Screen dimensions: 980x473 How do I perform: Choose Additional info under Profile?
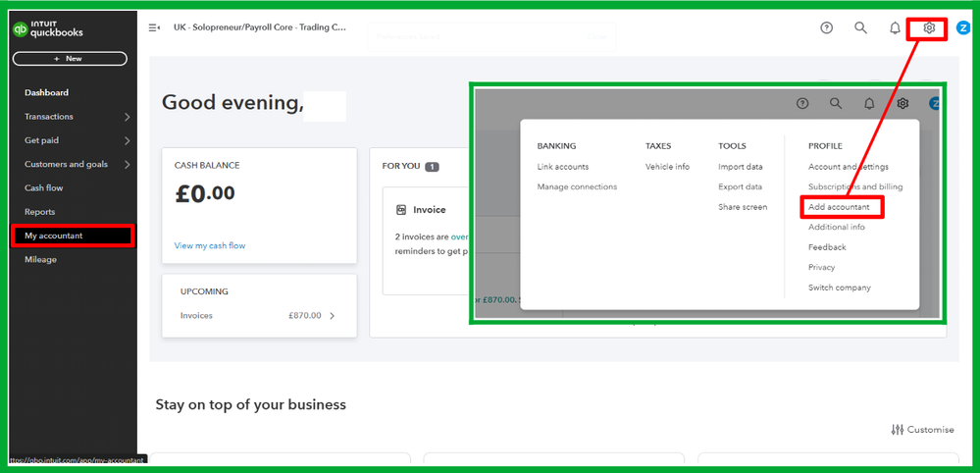(837, 227)
